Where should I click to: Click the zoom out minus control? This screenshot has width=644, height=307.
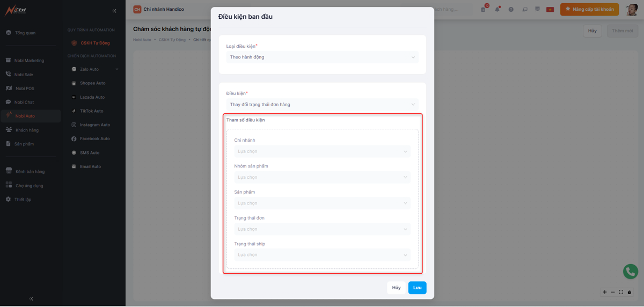click(x=613, y=292)
